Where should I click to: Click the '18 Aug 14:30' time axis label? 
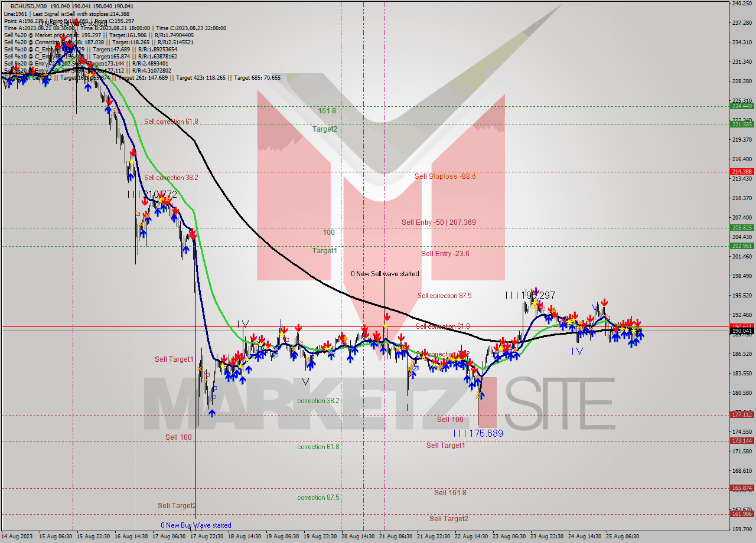click(x=245, y=537)
